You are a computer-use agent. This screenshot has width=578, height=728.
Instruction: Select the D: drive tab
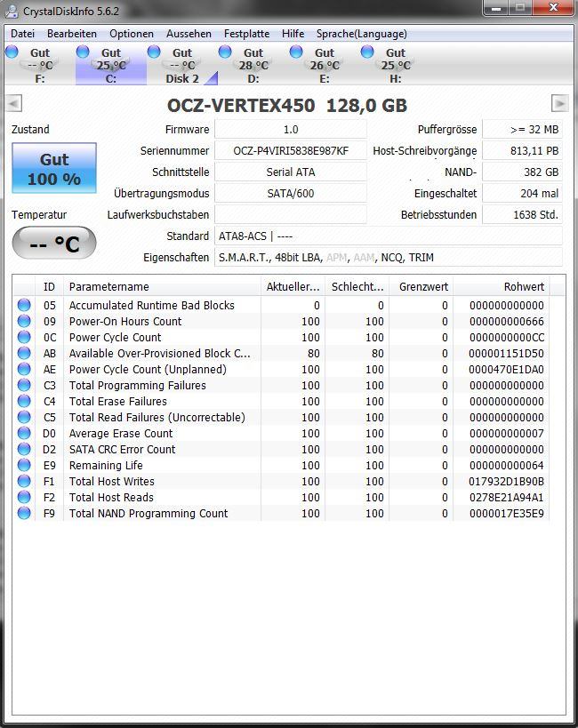[253, 65]
